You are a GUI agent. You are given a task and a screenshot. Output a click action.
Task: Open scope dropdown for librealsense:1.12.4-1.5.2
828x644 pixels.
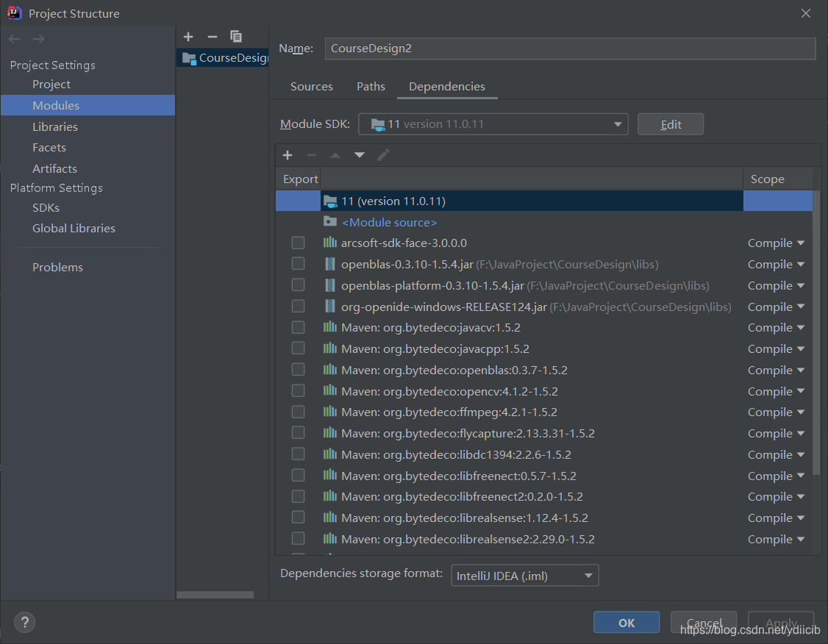tap(776, 518)
